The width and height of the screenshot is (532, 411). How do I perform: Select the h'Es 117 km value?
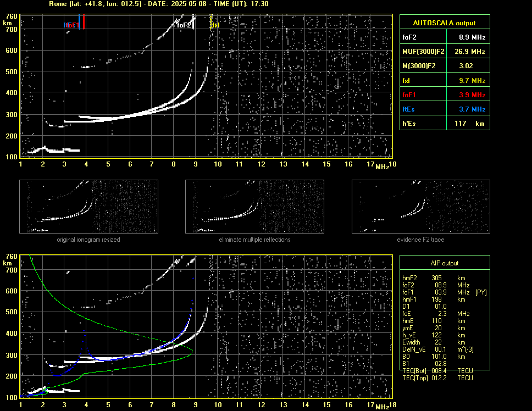[x=469, y=124]
